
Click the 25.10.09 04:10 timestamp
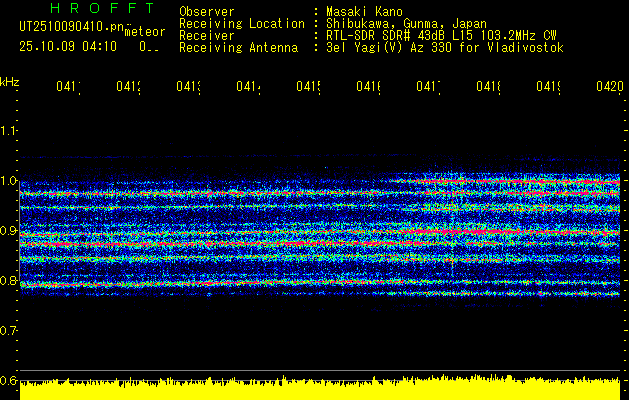(68, 46)
